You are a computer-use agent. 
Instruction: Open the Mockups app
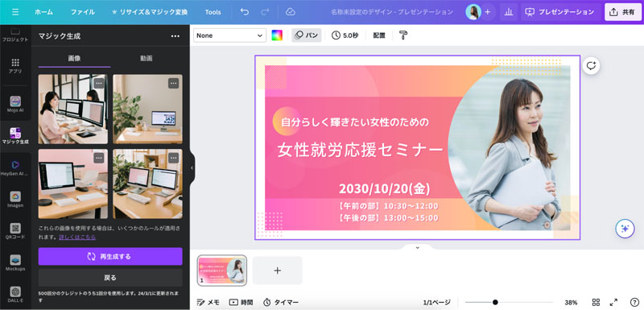coord(15,262)
